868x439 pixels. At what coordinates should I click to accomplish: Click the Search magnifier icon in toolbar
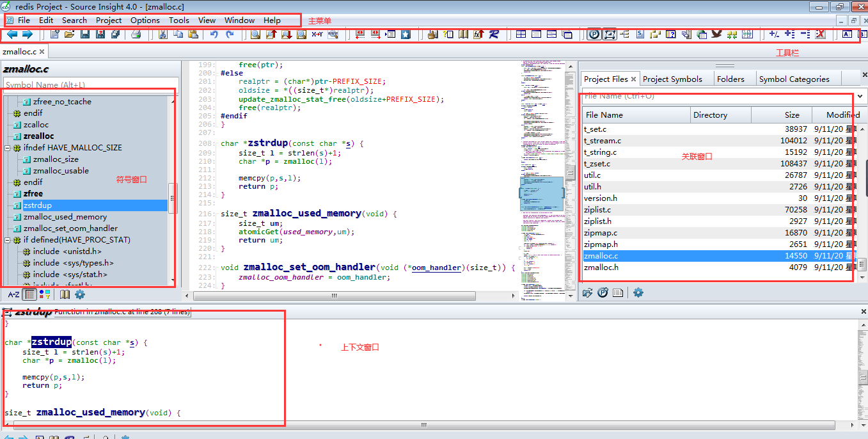coord(255,34)
